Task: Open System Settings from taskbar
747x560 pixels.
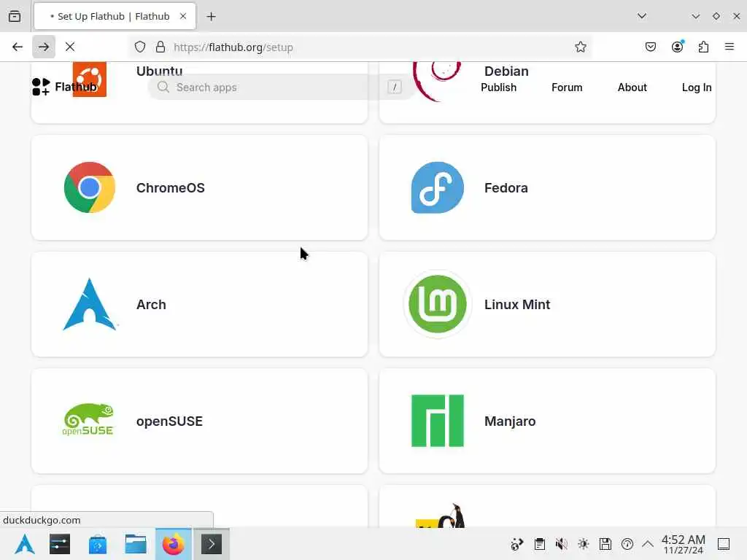Action: 60,544
